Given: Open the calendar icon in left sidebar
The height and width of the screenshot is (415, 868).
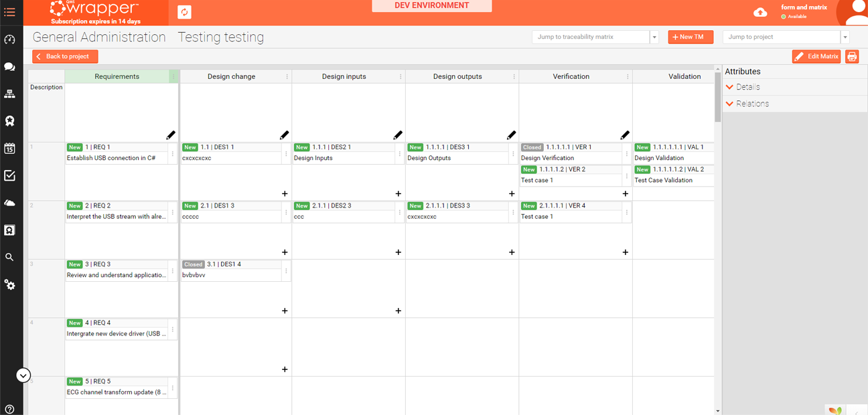Looking at the screenshot, I should point(10,148).
